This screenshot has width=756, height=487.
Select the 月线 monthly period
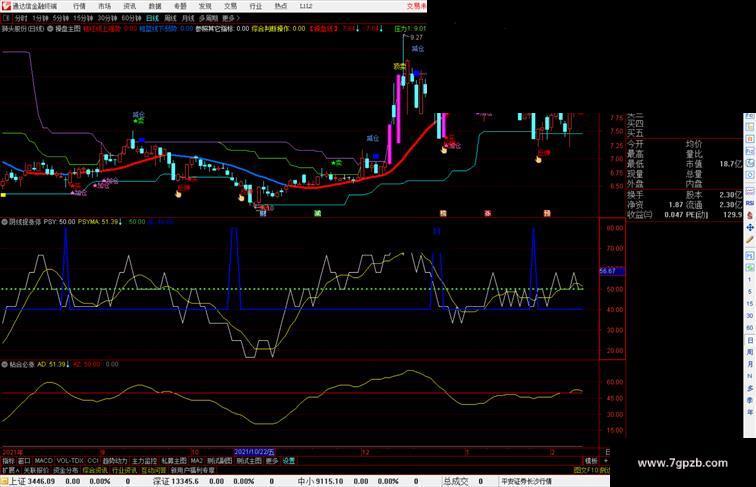[x=188, y=18]
